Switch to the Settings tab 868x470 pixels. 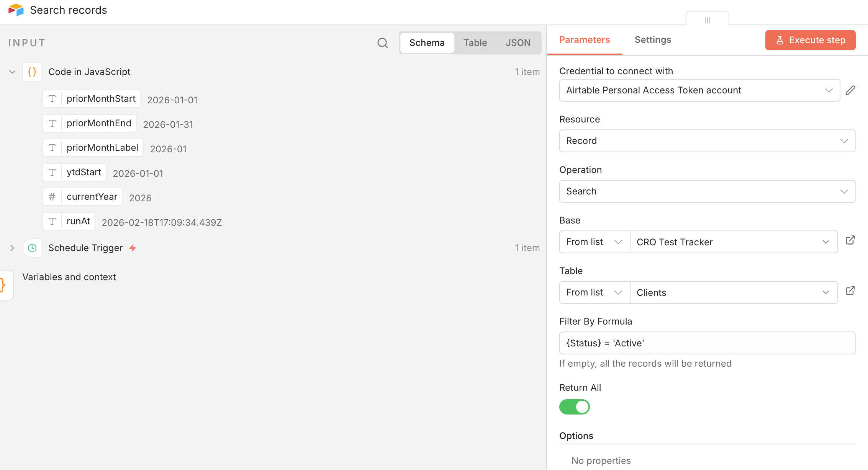[x=653, y=40]
